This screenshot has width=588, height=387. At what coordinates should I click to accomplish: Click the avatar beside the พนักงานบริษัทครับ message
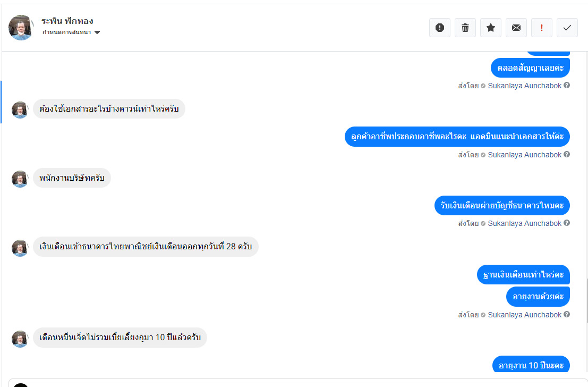(20, 179)
